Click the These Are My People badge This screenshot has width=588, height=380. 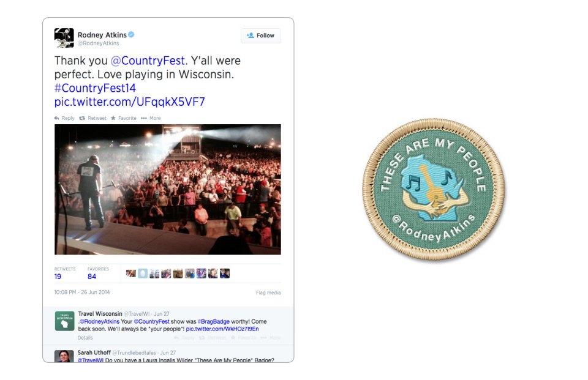click(x=434, y=189)
